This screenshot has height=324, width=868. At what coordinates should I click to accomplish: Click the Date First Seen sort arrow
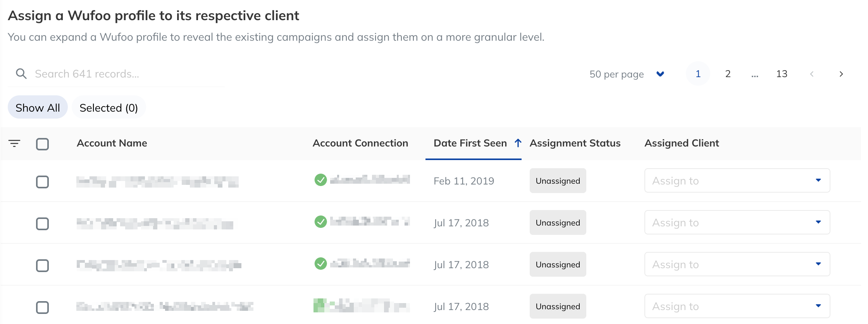click(x=518, y=143)
